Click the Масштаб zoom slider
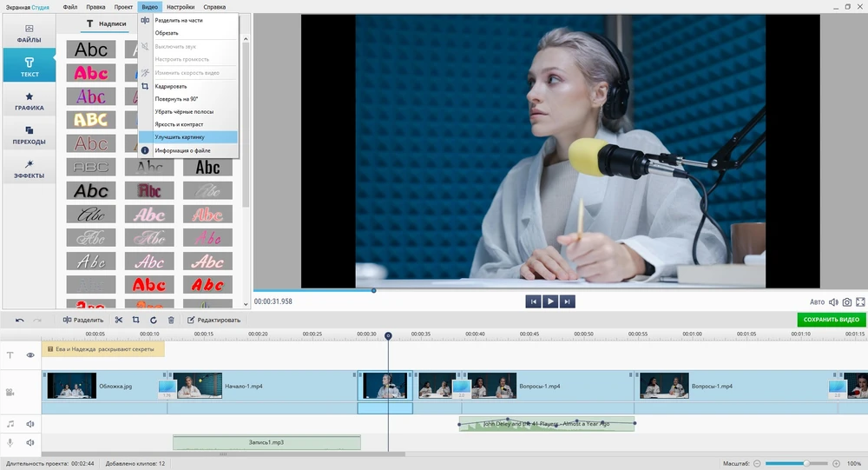 [x=797, y=463]
